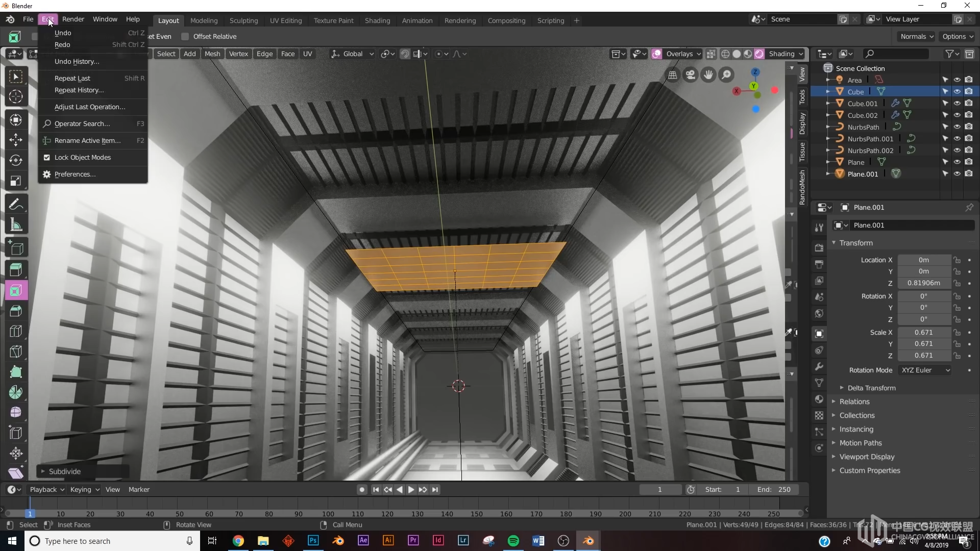Click the current frame number field

click(x=660, y=489)
